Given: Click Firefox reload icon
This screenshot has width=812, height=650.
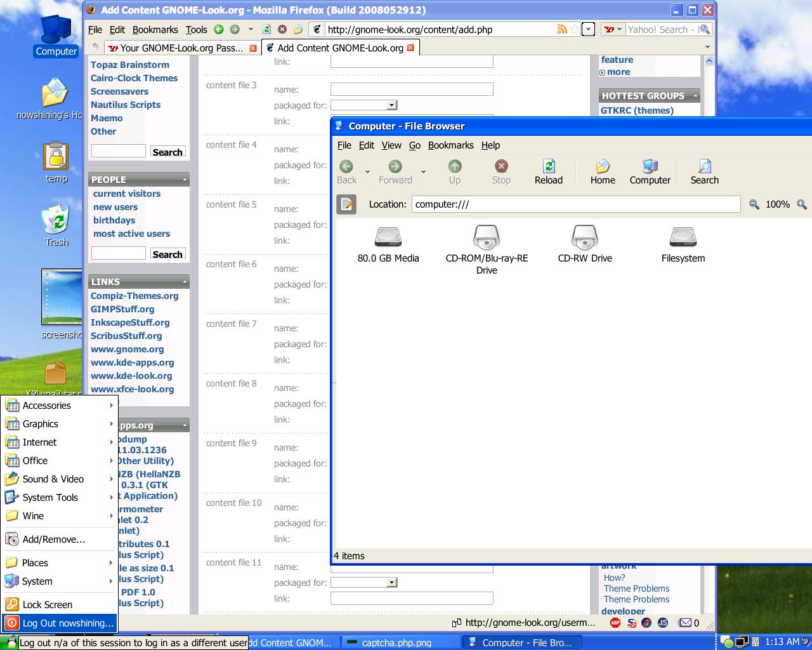Looking at the screenshot, I should (x=266, y=29).
